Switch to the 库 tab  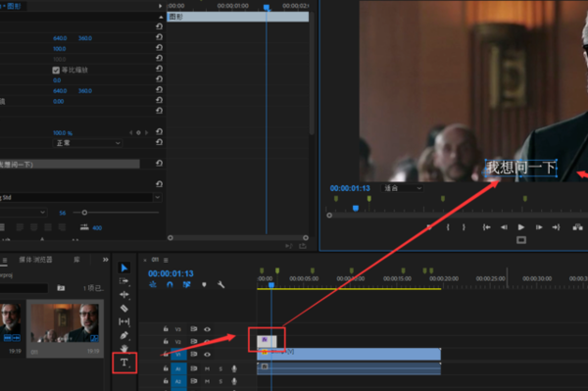[76, 260]
